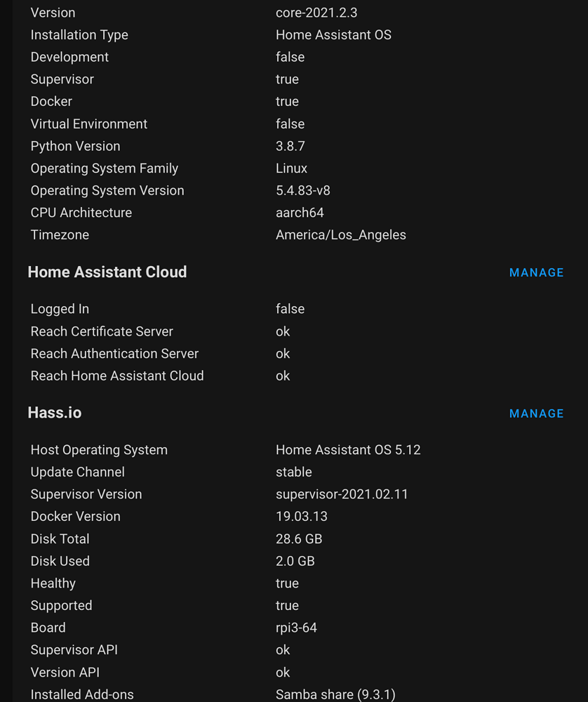
Task: Click the Host Operating System value
Action: (348, 449)
